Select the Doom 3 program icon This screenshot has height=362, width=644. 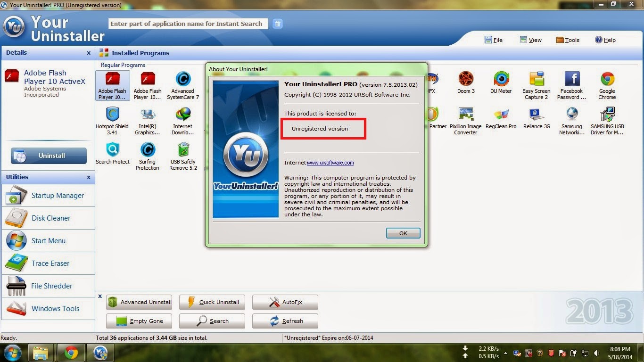coord(466,83)
